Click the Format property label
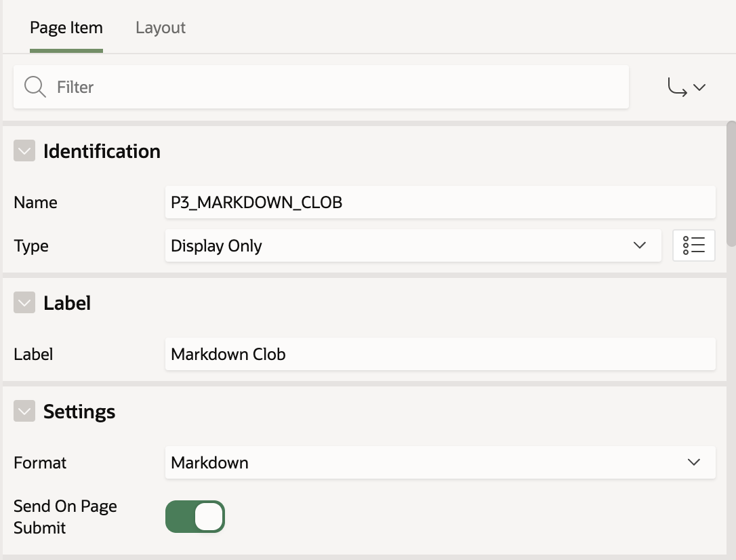The width and height of the screenshot is (736, 560). 40,462
